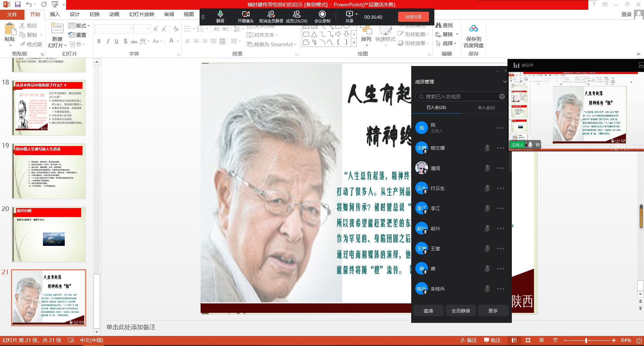Viewport: 644px width, 346px height.
Task: Click the 全员静音 button
Action: [x=461, y=311]
